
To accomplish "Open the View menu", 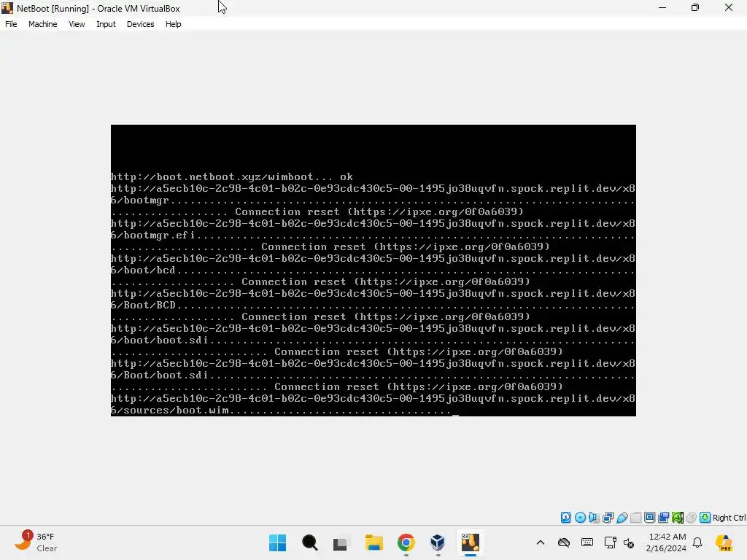I will (76, 24).
